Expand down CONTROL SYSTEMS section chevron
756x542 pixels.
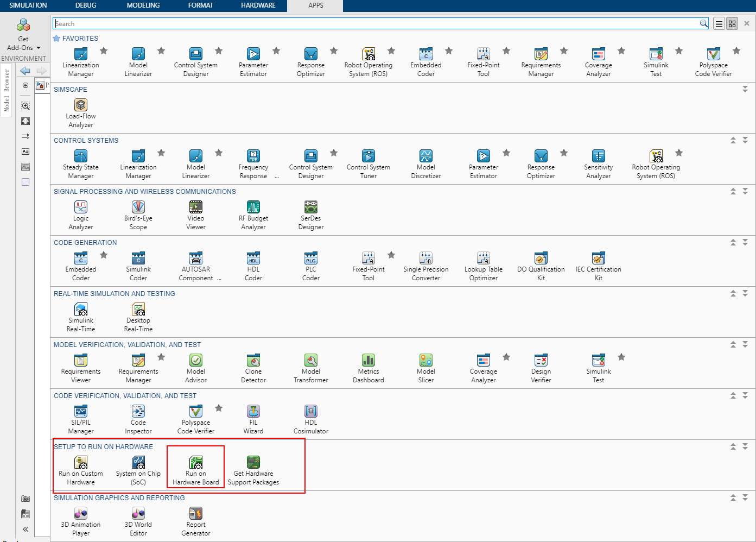click(x=745, y=140)
